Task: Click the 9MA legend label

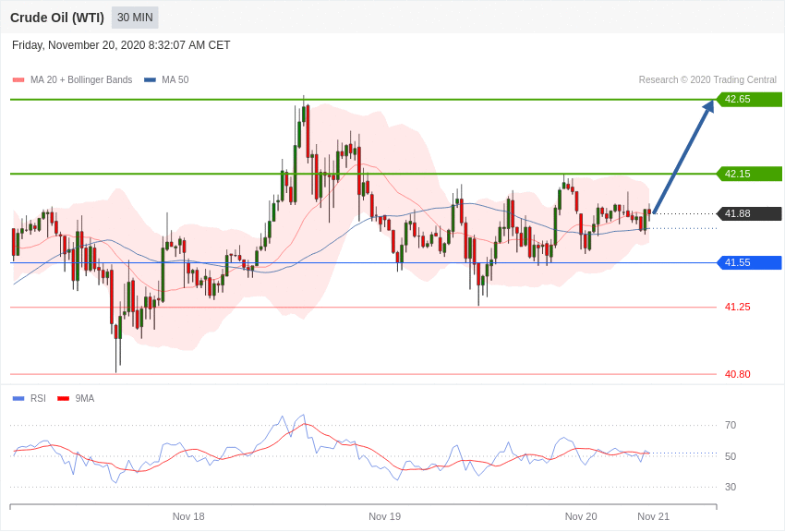Action: coord(85,398)
